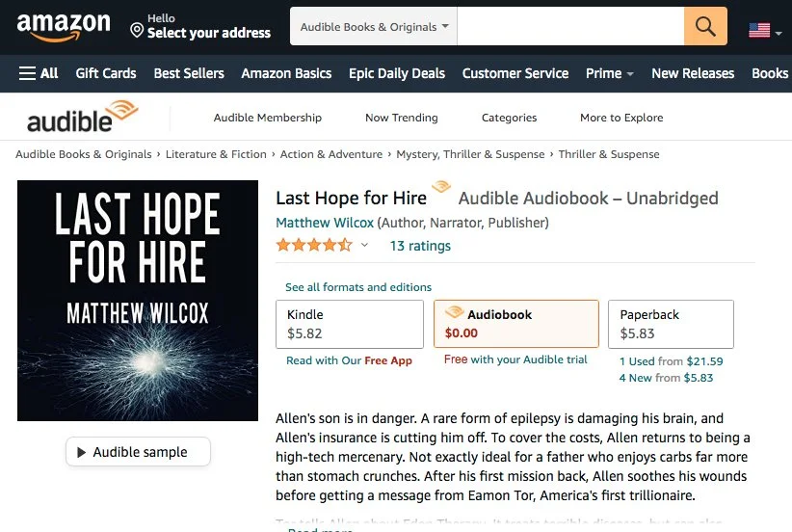Select the Audiobook $0.00 format
This screenshot has width=792, height=532.
click(x=516, y=324)
